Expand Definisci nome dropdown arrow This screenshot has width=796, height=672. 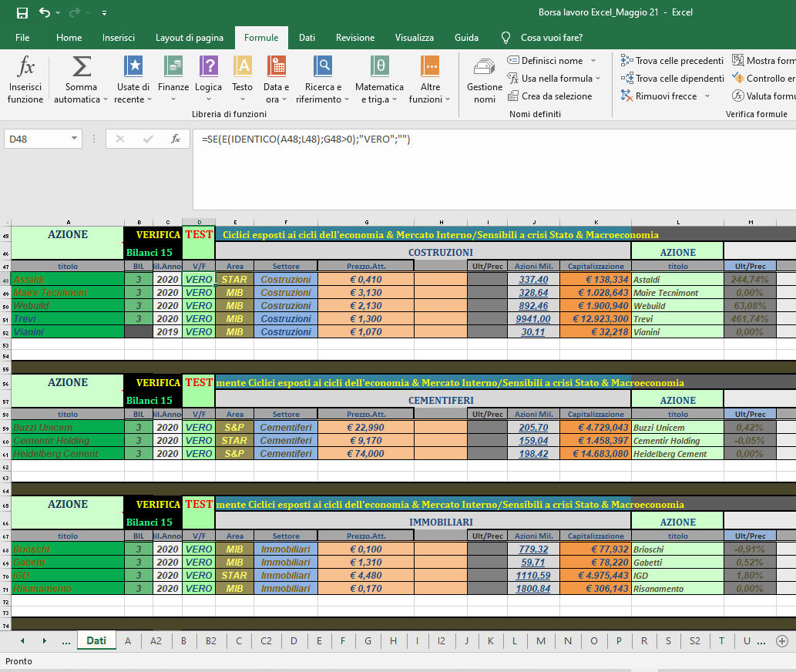pyautogui.click(x=593, y=60)
